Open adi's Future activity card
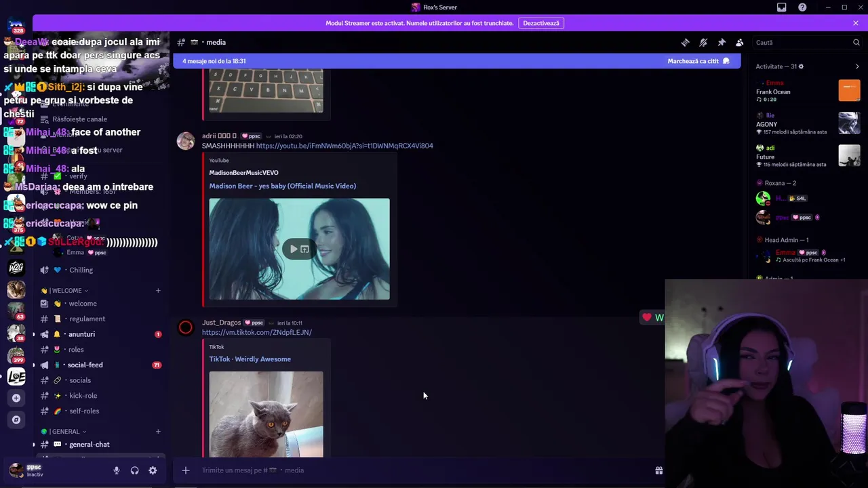This screenshot has width=868, height=488. [x=808, y=156]
